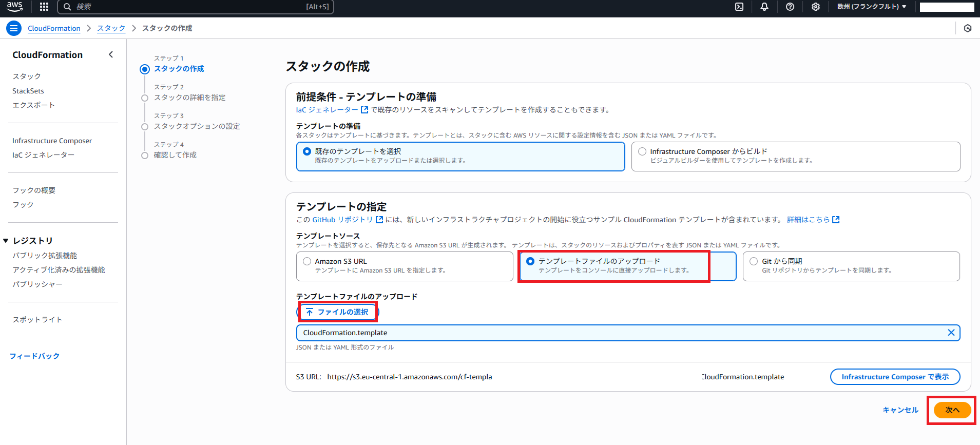This screenshot has height=445, width=980.
Task: Click the キャンセル link
Action: (900, 410)
